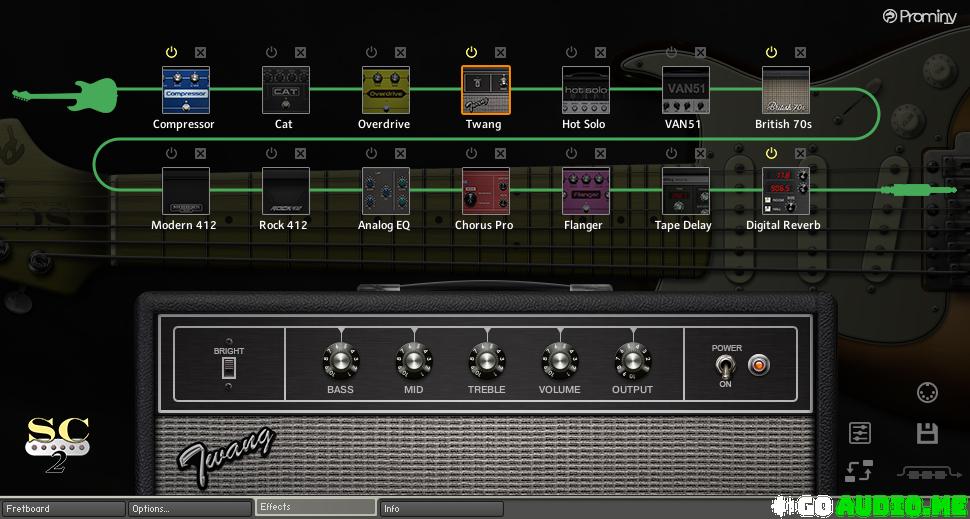Viewport: 970px width, 519px height.
Task: Remove Rock 412 with its X button
Action: pos(301,153)
